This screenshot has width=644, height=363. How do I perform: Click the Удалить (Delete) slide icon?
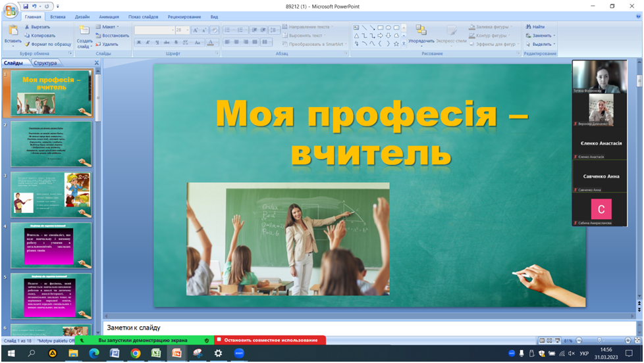click(99, 44)
